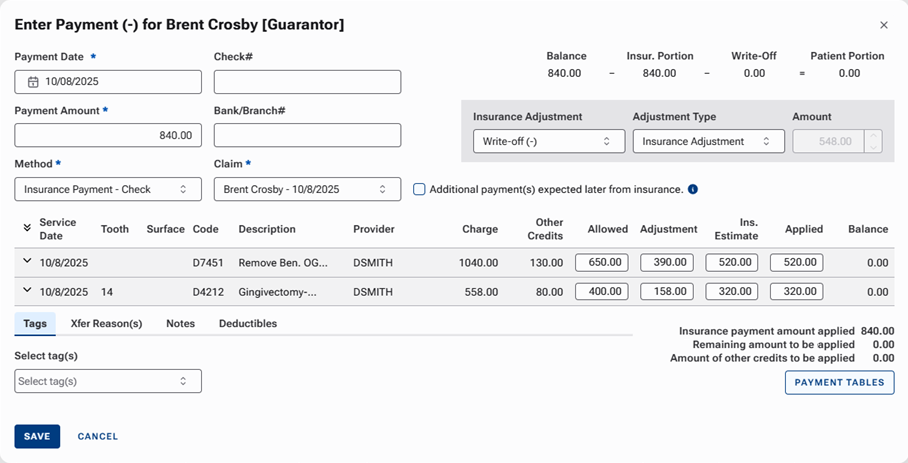Switch to the Notes tab

[180, 324]
